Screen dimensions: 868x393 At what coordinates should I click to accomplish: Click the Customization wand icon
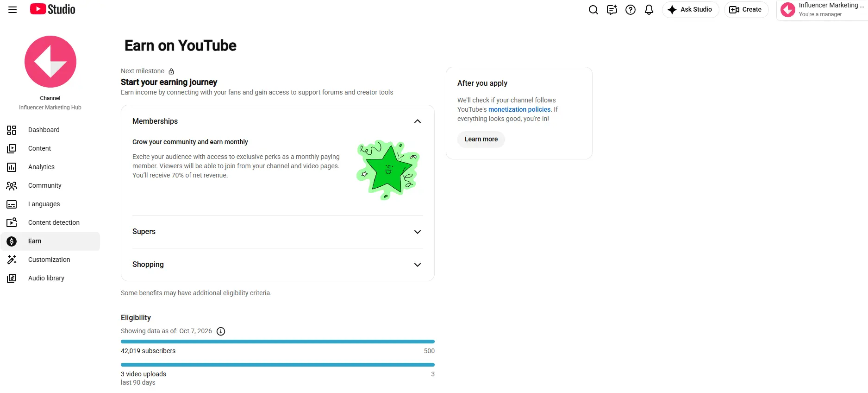[12, 260]
